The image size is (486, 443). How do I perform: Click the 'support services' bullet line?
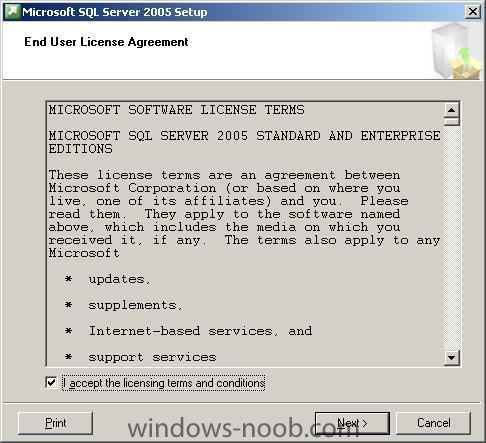click(141, 357)
